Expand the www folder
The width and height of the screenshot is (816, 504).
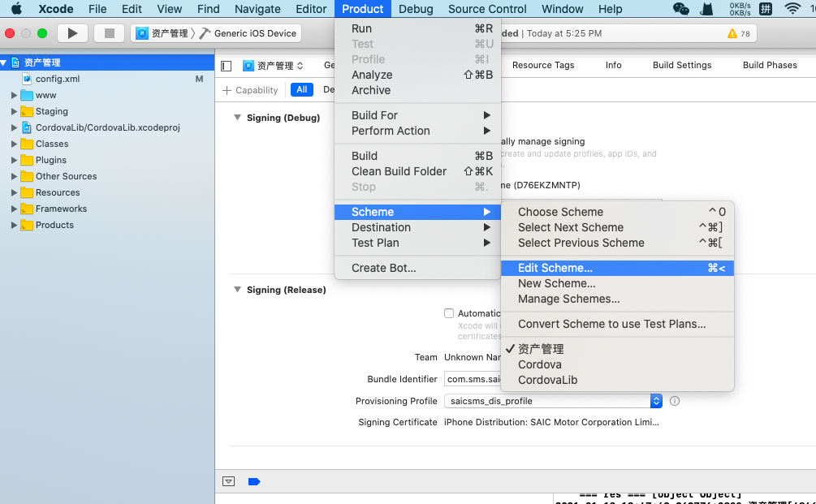click(14, 95)
